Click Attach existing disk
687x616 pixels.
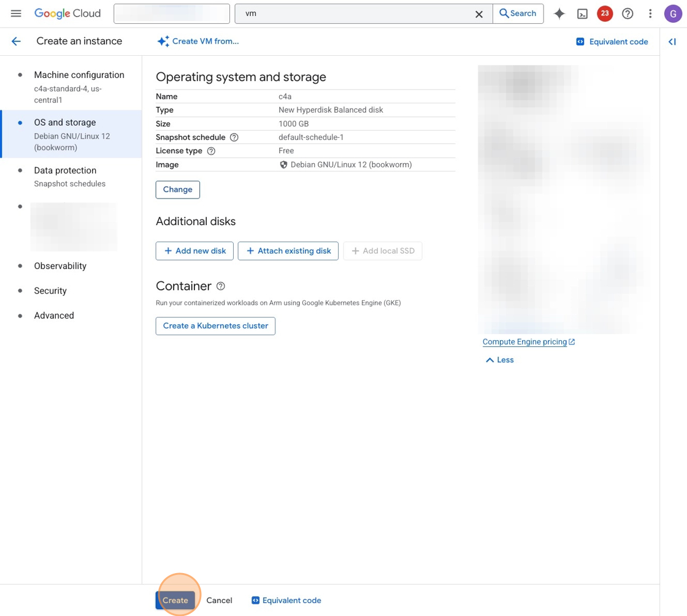pos(288,251)
